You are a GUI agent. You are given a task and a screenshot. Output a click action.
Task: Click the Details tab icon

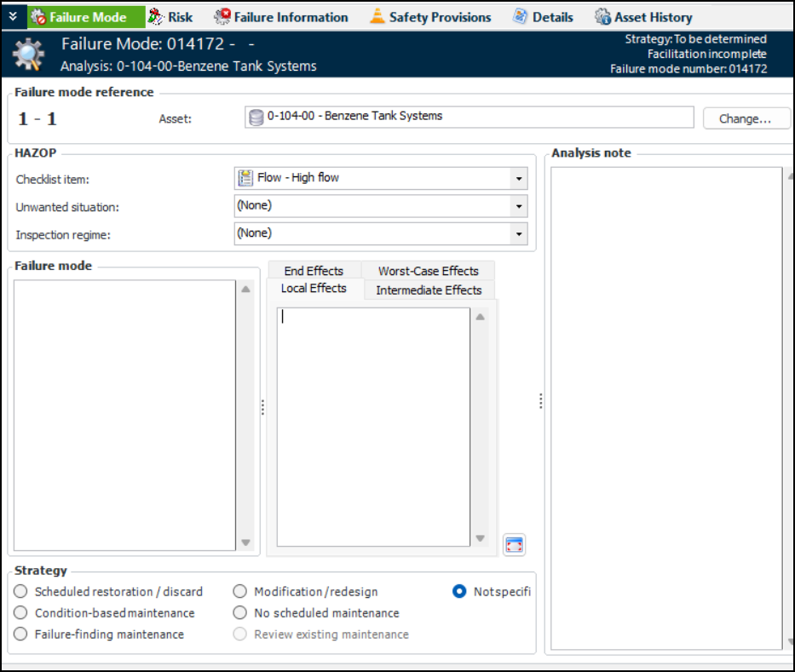coord(520,16)
